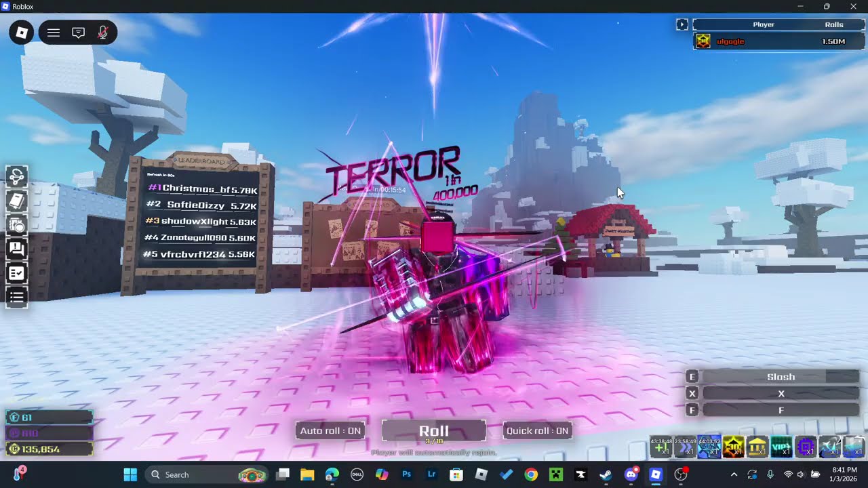Use the F ability button
This screenshot has width=868, height=488.
(781, 410)
